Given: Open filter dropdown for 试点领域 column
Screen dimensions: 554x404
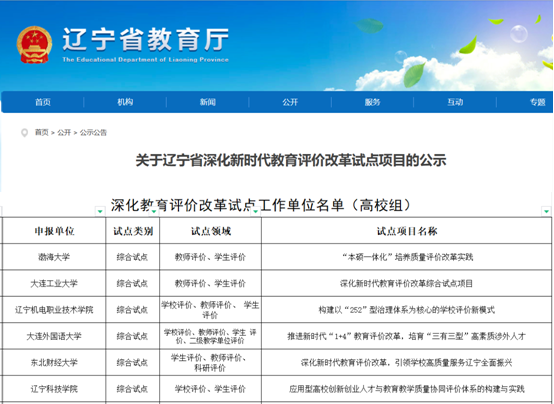Looking at the screenshot, I should point(255,211).
